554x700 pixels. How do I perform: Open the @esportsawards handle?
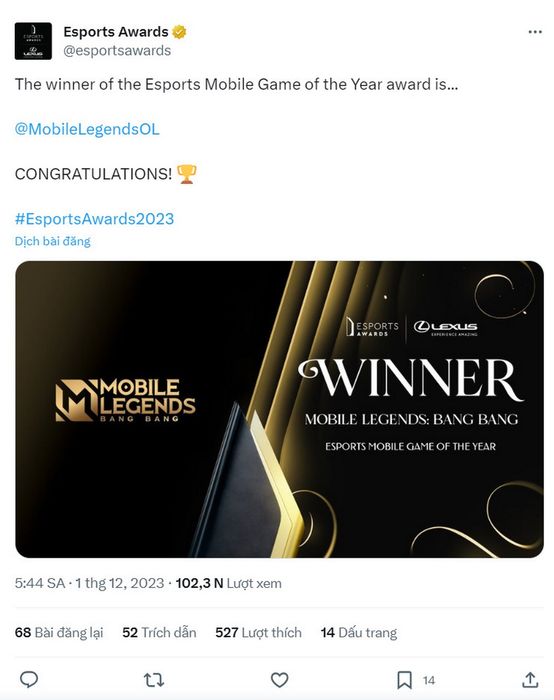pyautogui.click(x=117, y=50)
